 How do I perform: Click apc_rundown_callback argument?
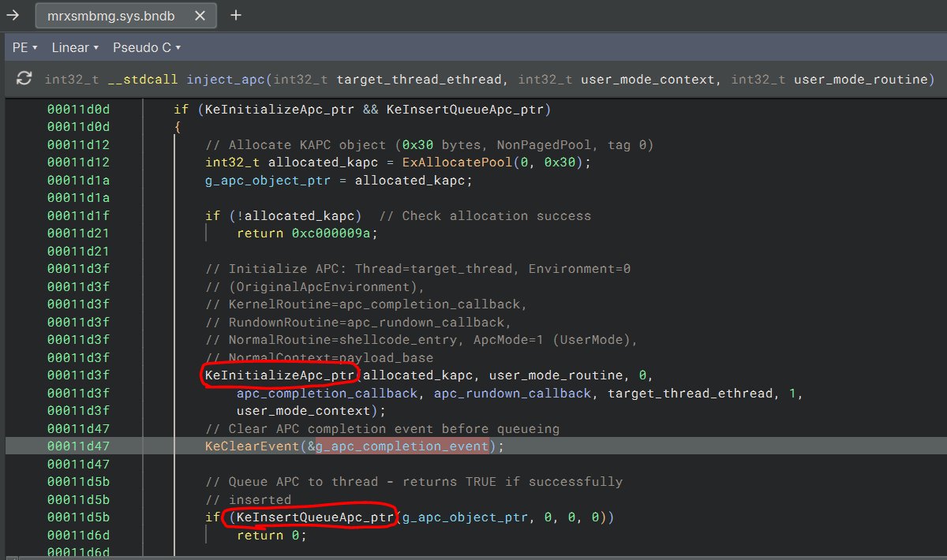pyautogui.click(x=513, y=393)
